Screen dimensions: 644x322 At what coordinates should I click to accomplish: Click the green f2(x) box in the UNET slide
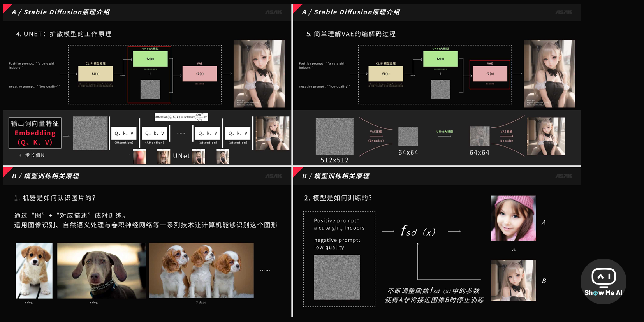click(150, 59)
